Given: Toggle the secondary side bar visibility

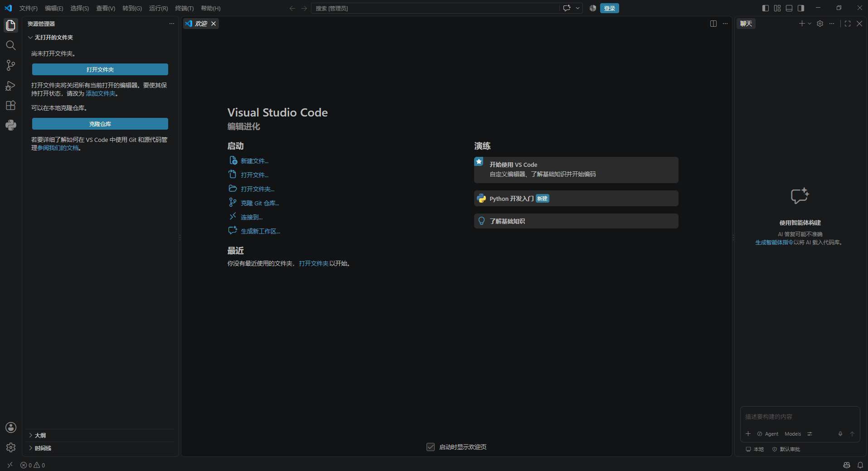Looking at the screenshot, I should tap(801, 8).
